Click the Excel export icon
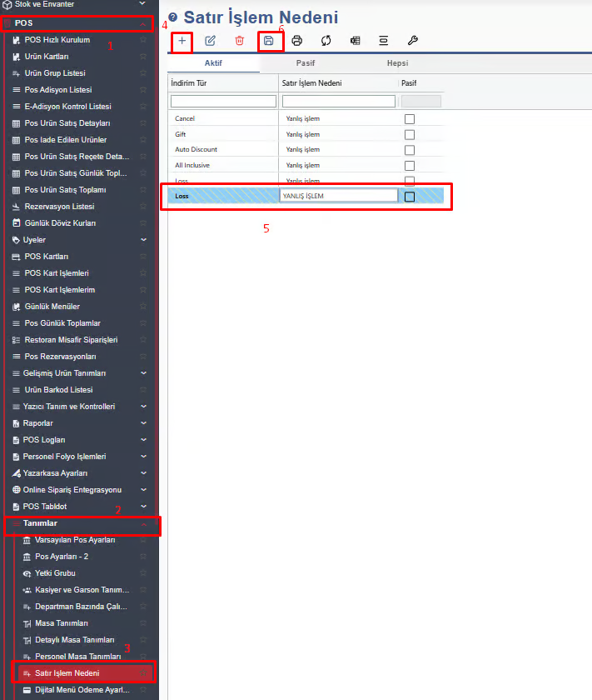The height and width of the screenshot is (700, 592). point(355,40)
